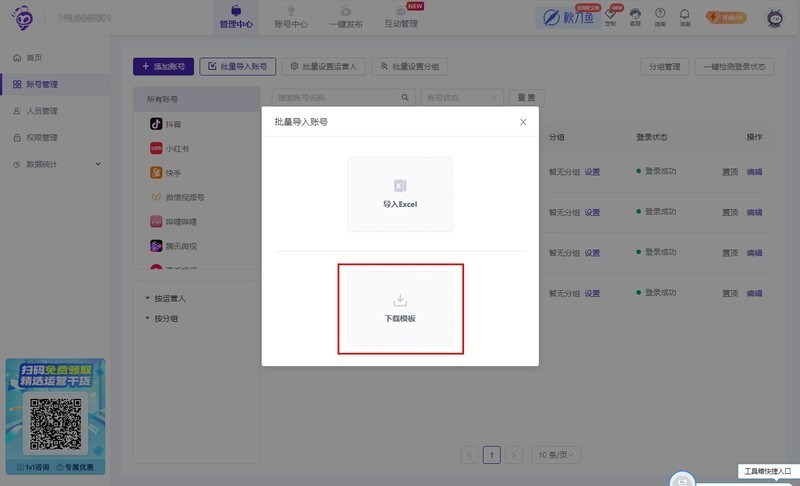Screen dimensions: 800x486
Task: Open the user avatar menu
Action: pyautogui.click(x=775, y=18)
